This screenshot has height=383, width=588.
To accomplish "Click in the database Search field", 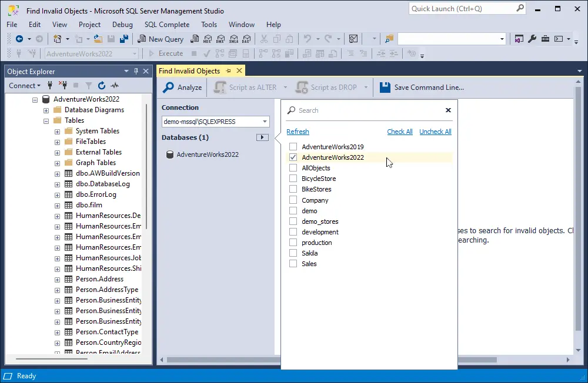I will click(365, 110).
